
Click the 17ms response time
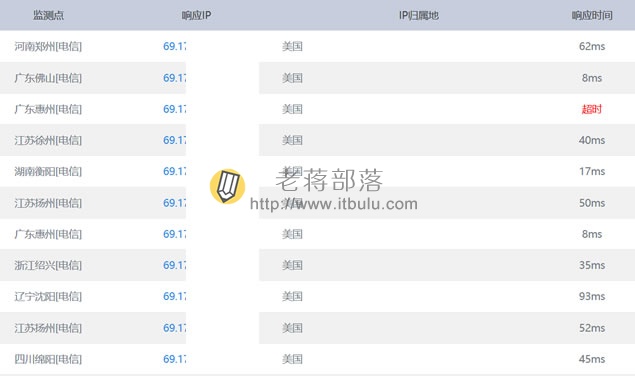(592, 171)
